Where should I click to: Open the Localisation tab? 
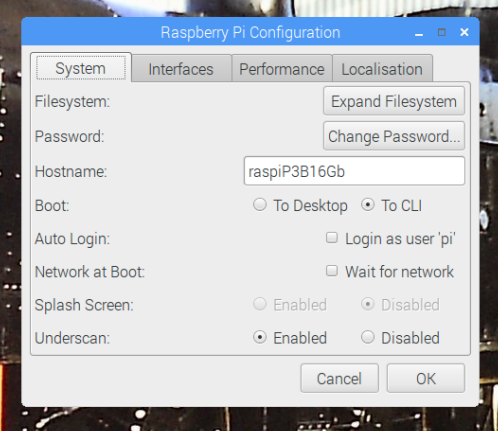(x=382, y=69)
